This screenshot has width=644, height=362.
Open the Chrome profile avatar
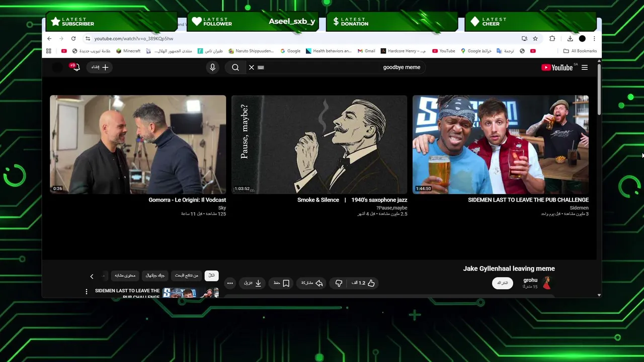tap(582, 39)
